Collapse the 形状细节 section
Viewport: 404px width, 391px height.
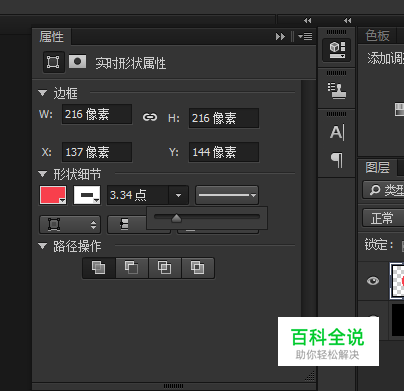pos(42,174)
